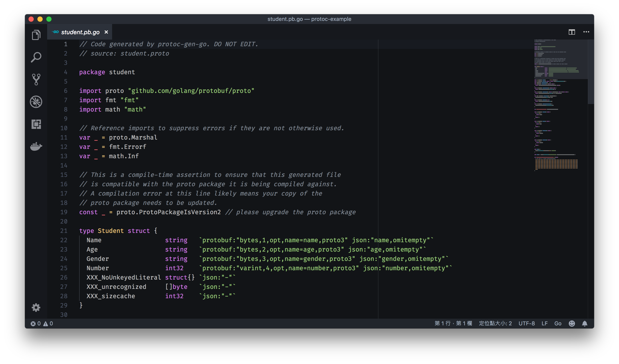Click line number 21 in gutter
This screenshot has width=619, height=364.
[64, 231]
